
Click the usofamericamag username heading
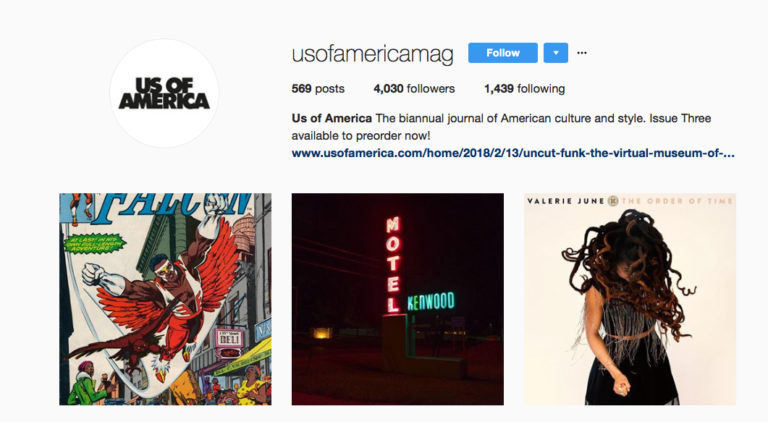point(372,54)
